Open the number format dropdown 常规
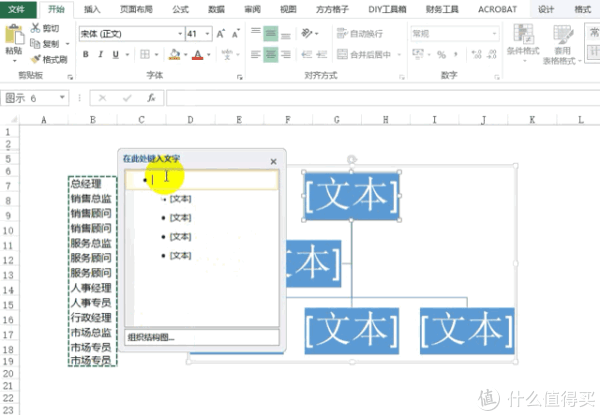The height and width of the screenshot is (416, 600). pos(494,34)
